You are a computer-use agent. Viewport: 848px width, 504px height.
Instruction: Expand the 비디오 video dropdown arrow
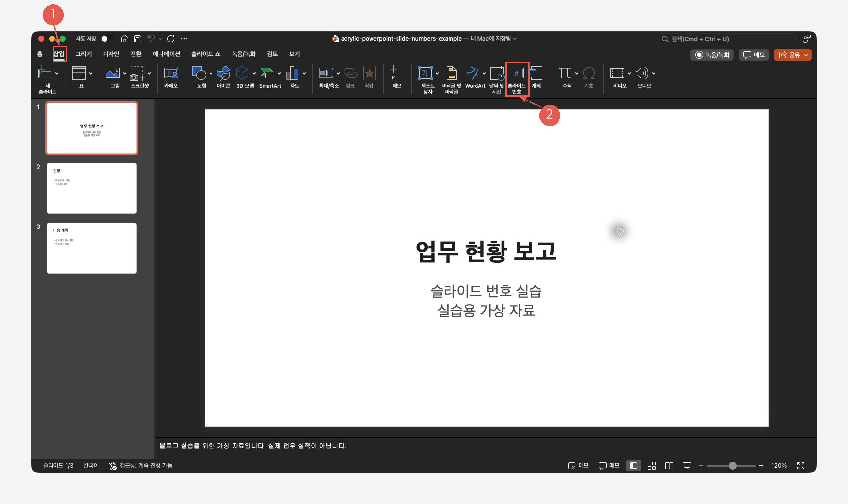coord(629,73)
